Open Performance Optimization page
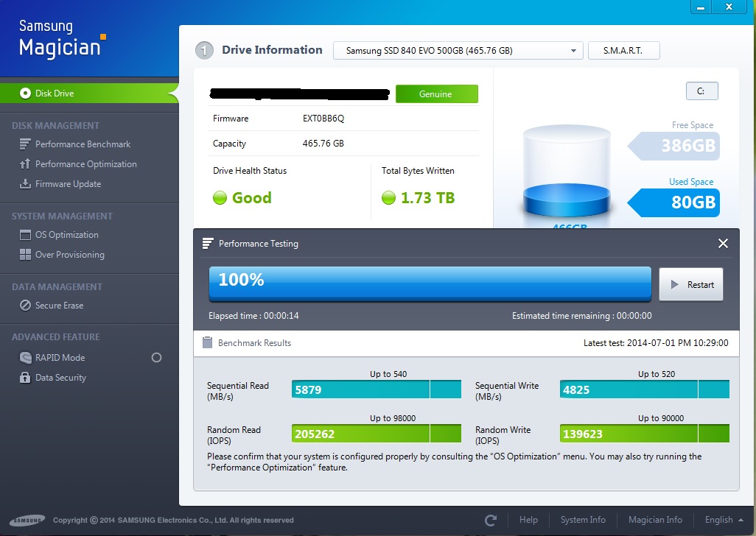 pos(85,164)
